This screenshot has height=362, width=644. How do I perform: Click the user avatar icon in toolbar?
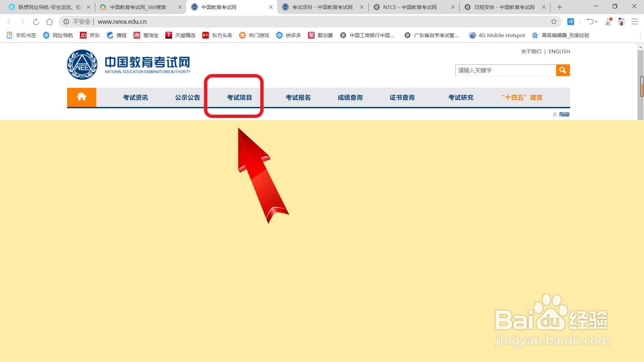[622, 21]
